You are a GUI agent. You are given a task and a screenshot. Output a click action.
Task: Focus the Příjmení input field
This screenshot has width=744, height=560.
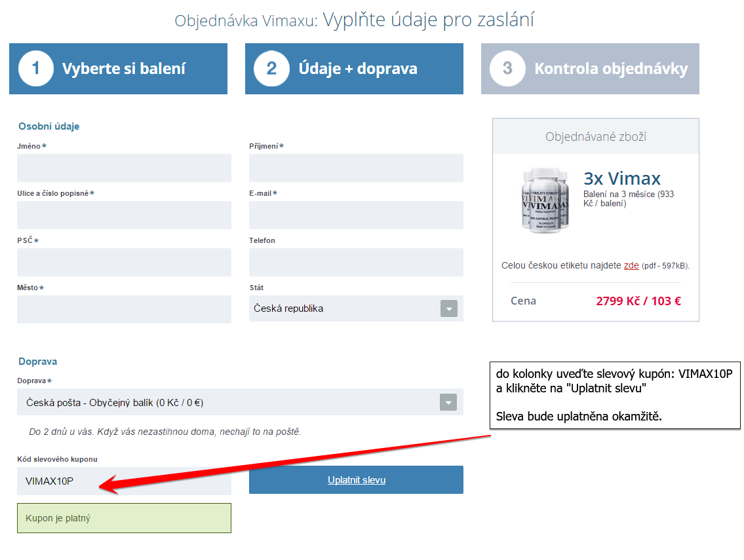point(356,168)
